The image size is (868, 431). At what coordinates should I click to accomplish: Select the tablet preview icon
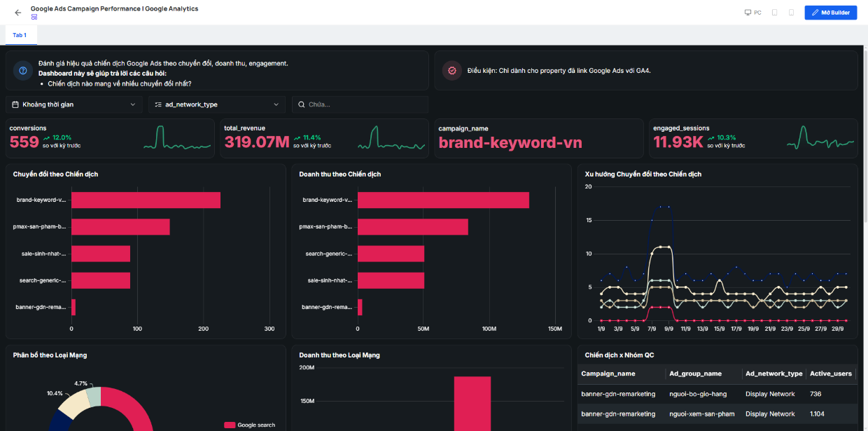(x=775, y=13)
